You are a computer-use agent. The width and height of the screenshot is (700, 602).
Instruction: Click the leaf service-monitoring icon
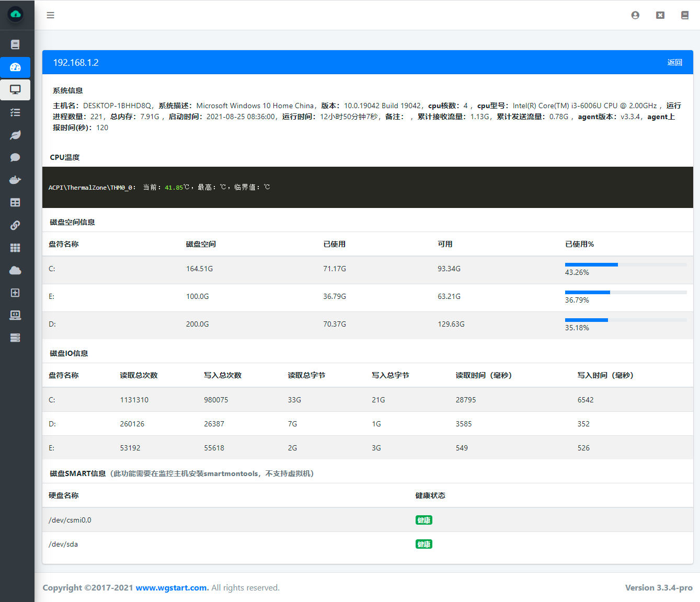(x=15, y=135)
